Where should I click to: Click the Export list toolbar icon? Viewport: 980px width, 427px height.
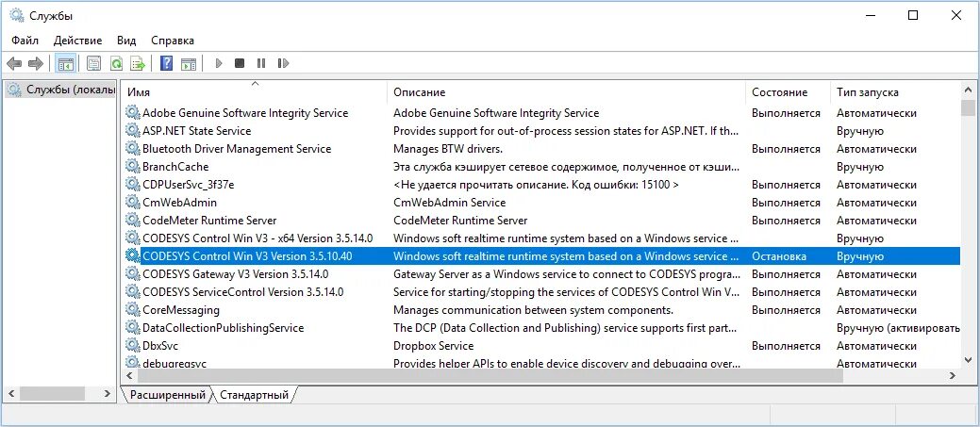pyautogui.click(x=138, y=63)
